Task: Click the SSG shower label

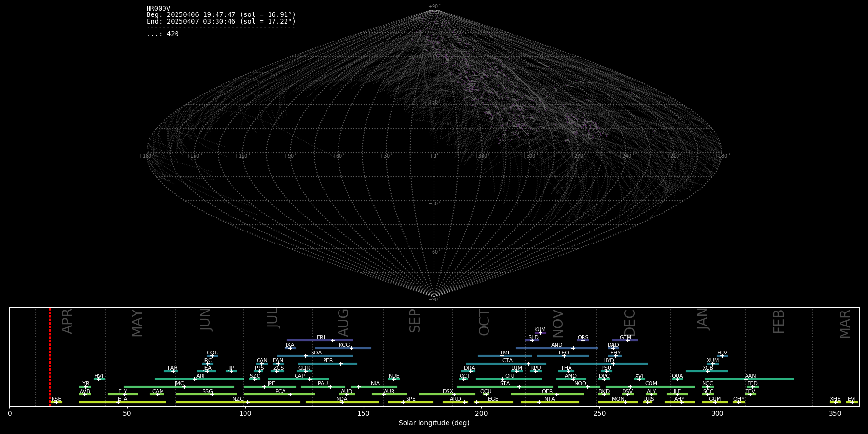Action: [207, 392]
